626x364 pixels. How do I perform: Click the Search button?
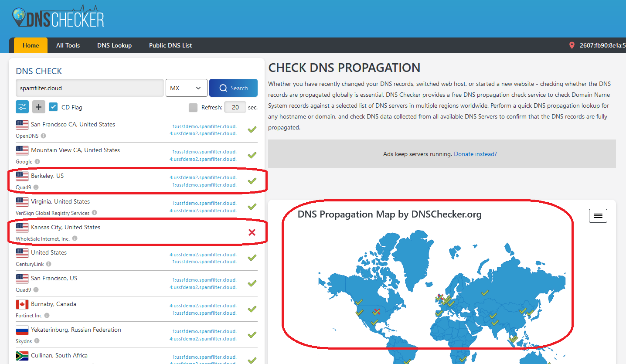pyautogui.click(x=233, y=88)
